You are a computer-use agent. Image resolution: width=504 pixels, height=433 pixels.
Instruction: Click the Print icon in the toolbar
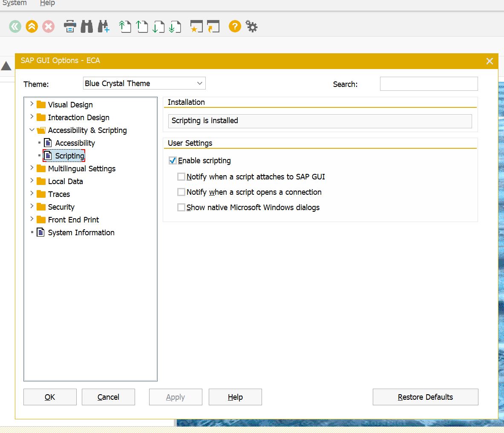(70, 26)
